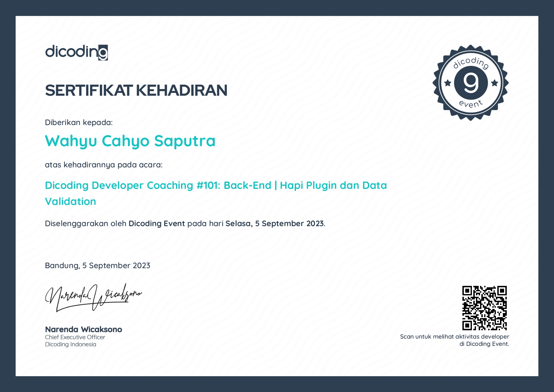Click the Dicoding Developer Coaching #101 event title
Viewport: 554px width, 392px height.
[x=216, y=185]
